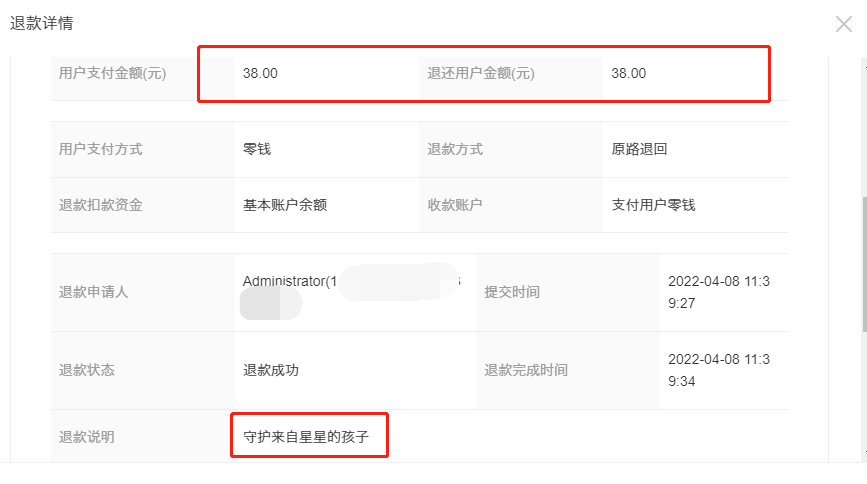Click the 基本账户余额 value
Screen dimensions: 867x484
pos(285,205)
